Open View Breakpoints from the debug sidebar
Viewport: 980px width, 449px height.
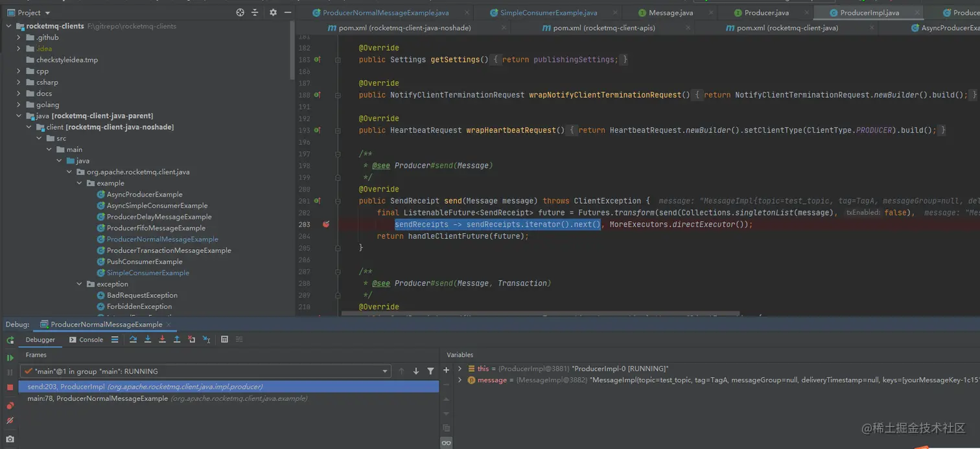point(10,406)
